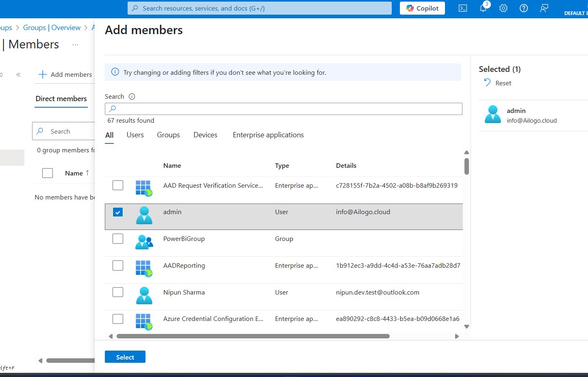This screenshot has height=377, width=588.
Task: Click info@Ailogo.cloud in Selected panel
Action: pyautogui.click(x=532, y=120)
